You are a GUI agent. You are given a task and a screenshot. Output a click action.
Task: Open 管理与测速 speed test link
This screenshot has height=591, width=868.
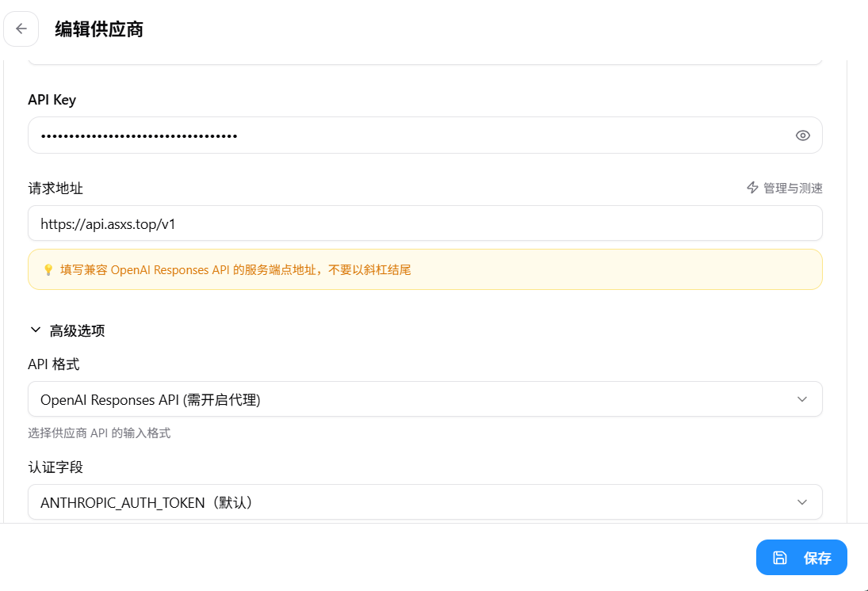(x=785, y=188)
